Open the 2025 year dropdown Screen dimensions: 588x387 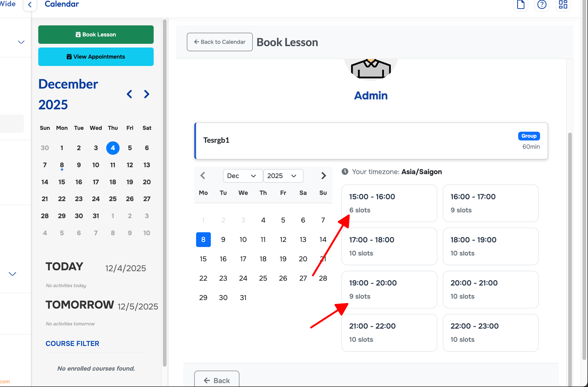[283, 176]
